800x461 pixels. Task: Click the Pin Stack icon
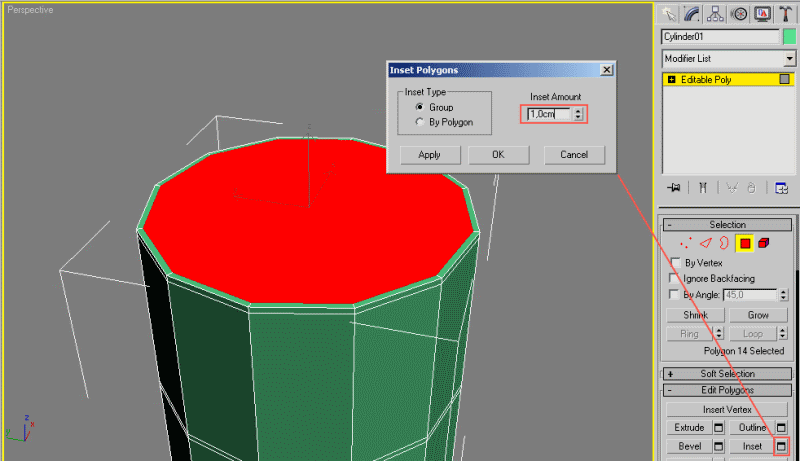[673, 188]
